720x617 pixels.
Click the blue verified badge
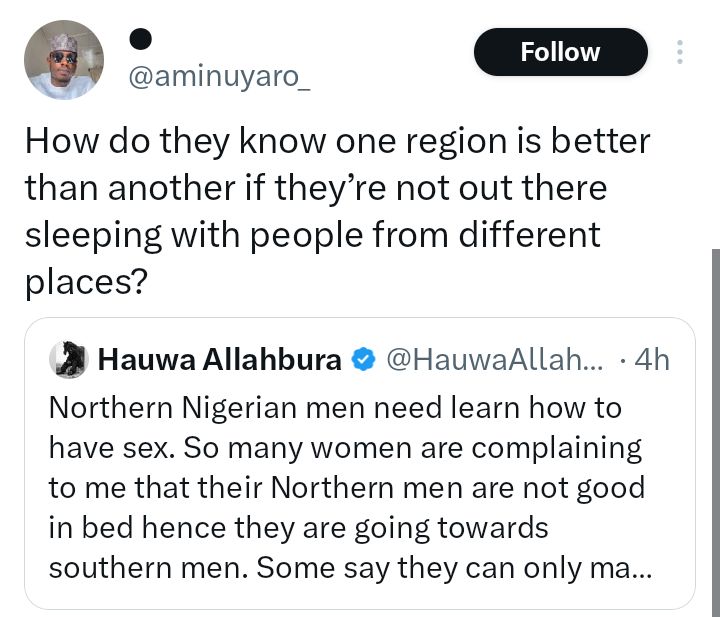point(365,361)
